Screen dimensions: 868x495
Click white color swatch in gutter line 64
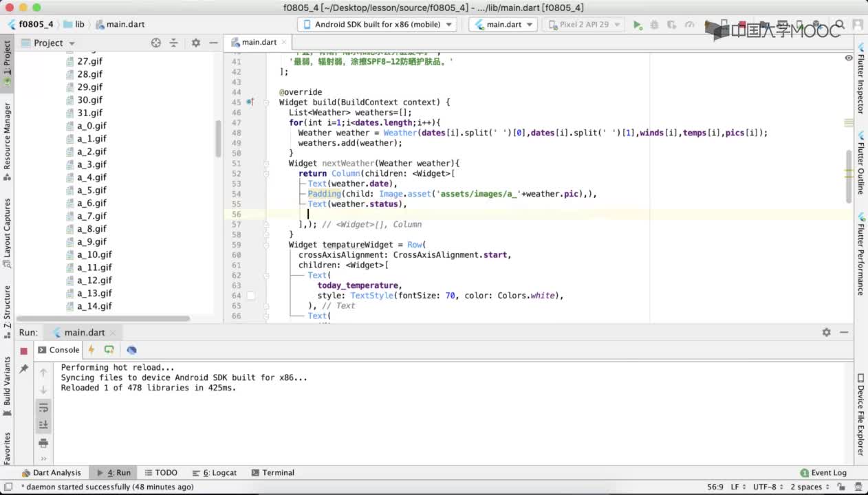[251, 296]
